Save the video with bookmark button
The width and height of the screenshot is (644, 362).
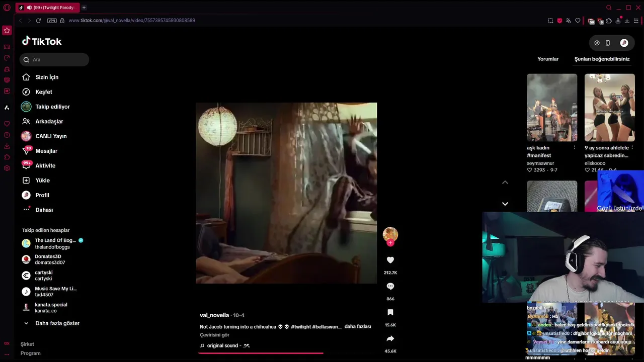[x=390, y=312]
